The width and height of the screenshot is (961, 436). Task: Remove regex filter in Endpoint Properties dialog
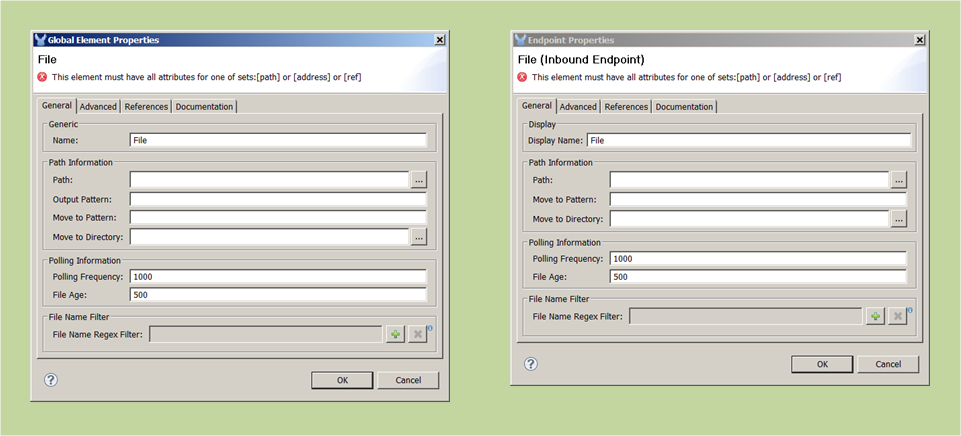pos(897,316)
